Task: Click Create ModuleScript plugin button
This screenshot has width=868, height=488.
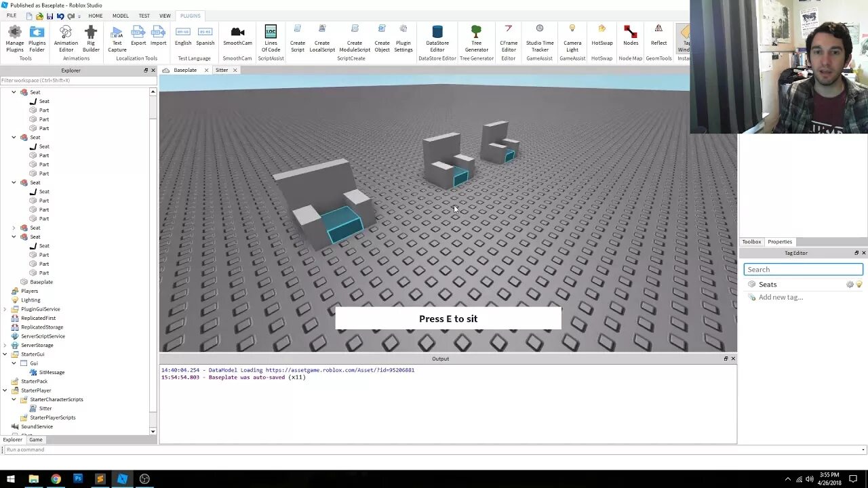Action: [x=355, y=39]
